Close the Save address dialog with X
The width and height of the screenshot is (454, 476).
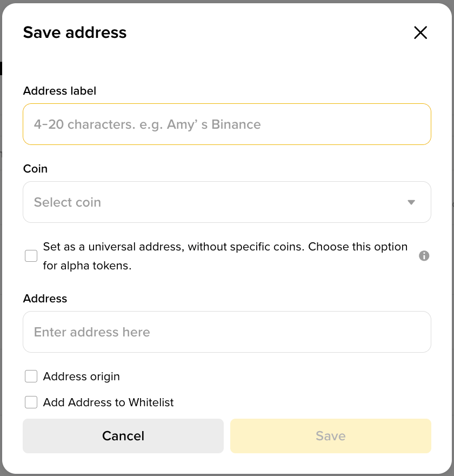pyautogui.click(x=420, y=32)
